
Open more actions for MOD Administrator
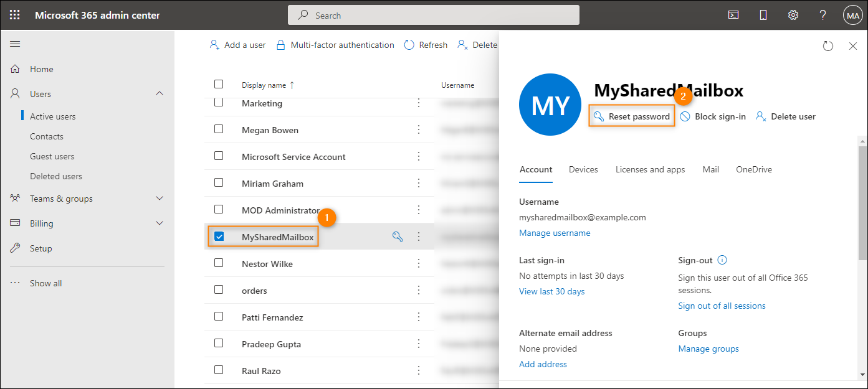419,210
